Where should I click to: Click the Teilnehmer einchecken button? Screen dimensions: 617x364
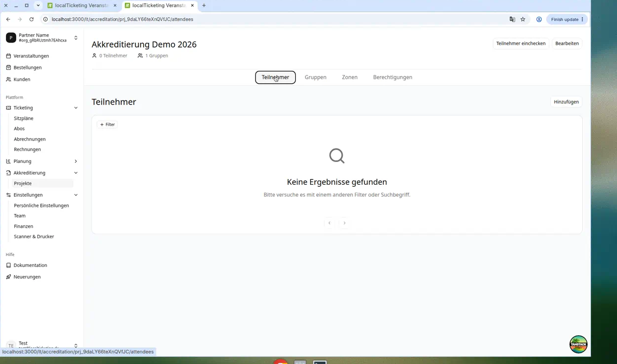(x=521, y=44)
